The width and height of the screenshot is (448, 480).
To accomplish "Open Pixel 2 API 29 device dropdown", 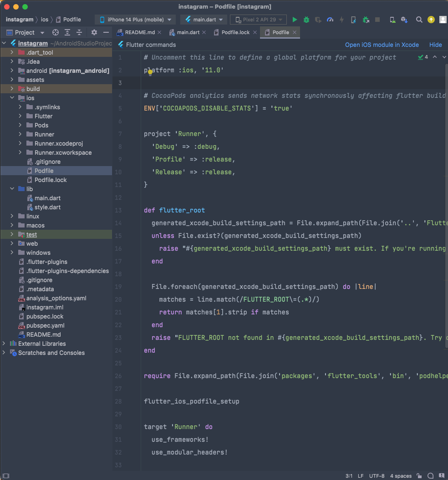I will (x=258, y=20).
